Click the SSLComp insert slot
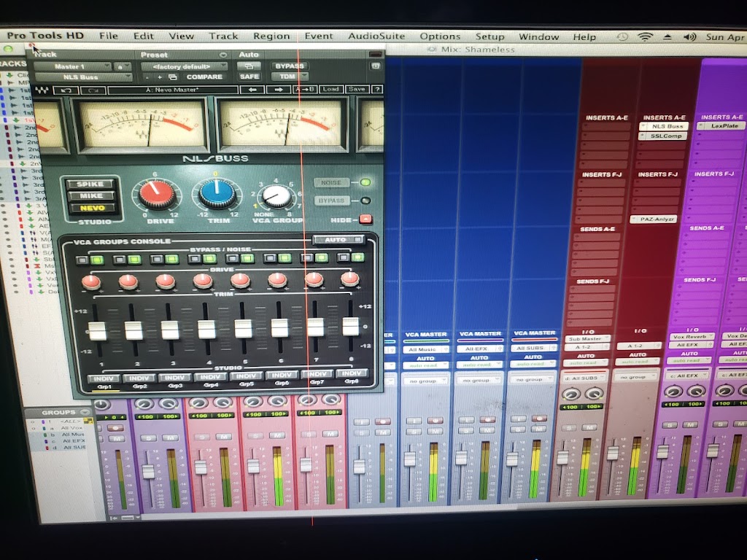The width and height of the screenshot is (747, 560). [664, 136]
